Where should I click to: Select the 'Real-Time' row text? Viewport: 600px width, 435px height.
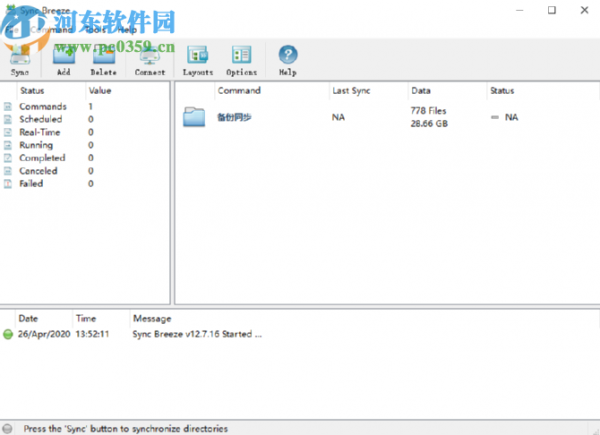pyautogui.click(x=40, y=132)
